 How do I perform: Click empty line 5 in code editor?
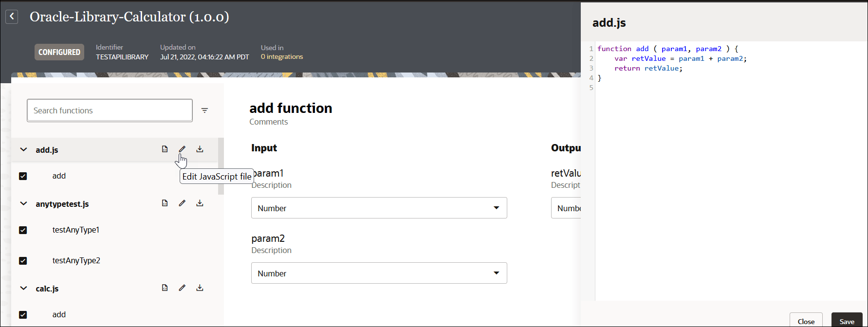coord(730,88)
